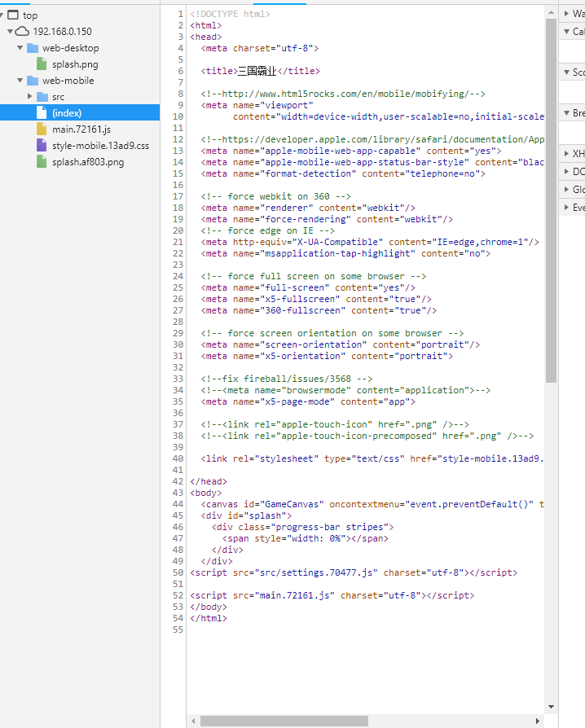
Task: Expand the src folder arrow
Action: coord(29,97)
